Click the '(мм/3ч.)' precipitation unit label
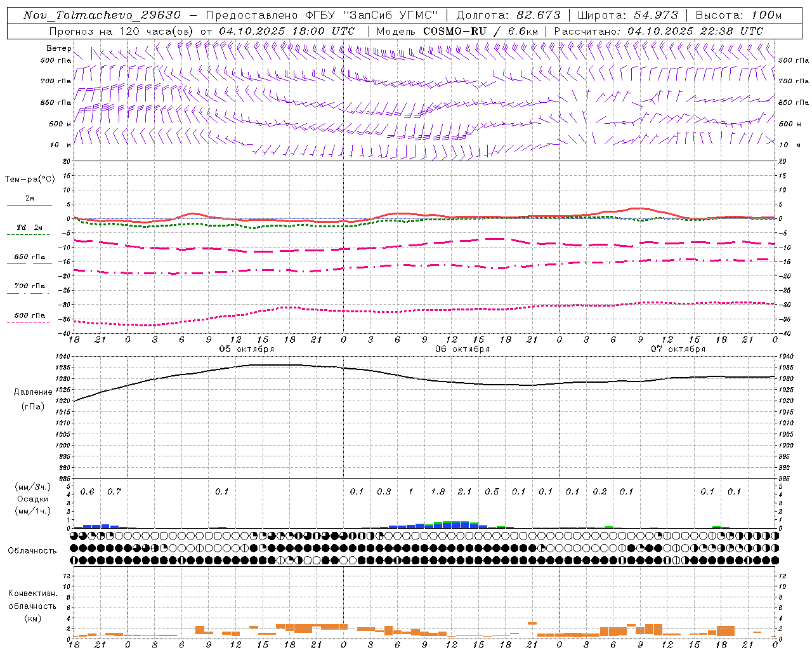Image resolution: width=812 pixels, height=650 pixels. (x=33, y=487)
